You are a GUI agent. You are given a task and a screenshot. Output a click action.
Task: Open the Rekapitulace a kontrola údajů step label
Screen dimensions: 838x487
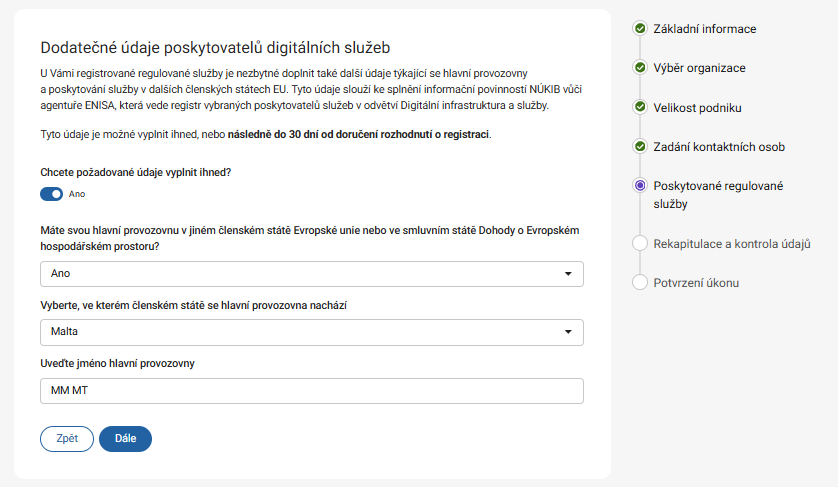(x=731, y=243)
